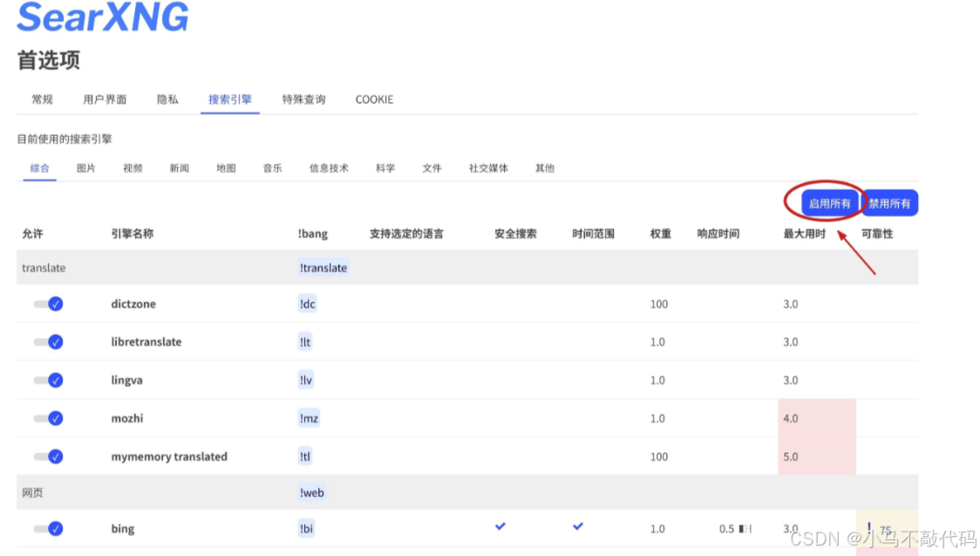
Task: Toggle the bing engine switch
Action: (48, 529)
